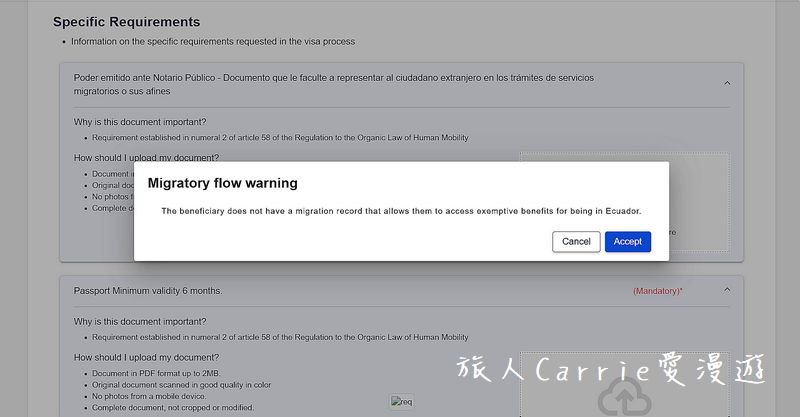Click 'Original document scanned in good quality' bullet

(x=181, y=385)
